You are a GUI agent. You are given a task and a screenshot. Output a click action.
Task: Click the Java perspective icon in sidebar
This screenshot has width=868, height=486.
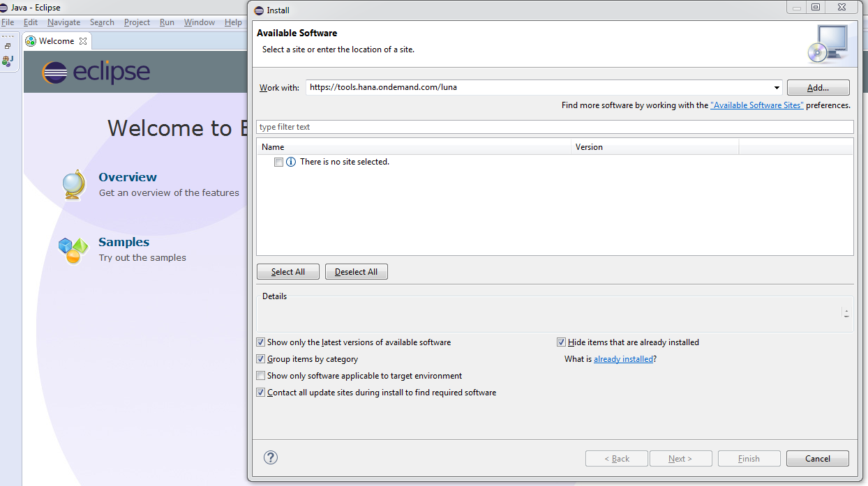8,61
